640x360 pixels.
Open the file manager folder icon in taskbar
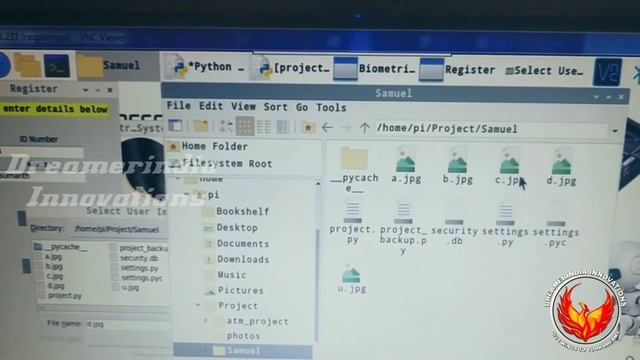pyautogui.click(x=28, y=65)
